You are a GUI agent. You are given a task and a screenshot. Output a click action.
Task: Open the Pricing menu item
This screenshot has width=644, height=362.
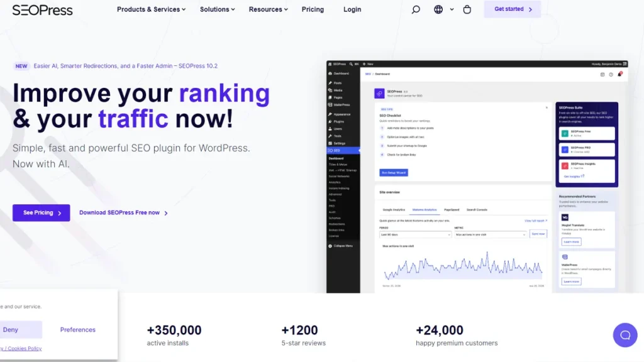click(x=313, y=9)
